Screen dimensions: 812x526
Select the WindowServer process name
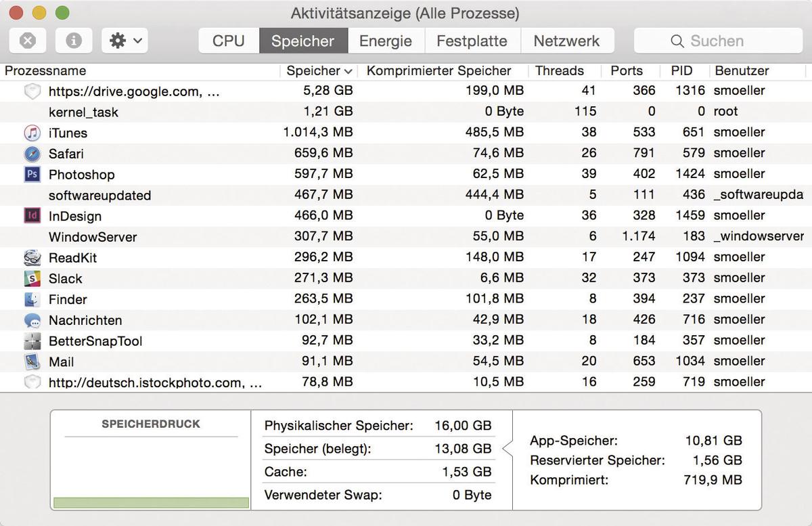click(93, 238)
